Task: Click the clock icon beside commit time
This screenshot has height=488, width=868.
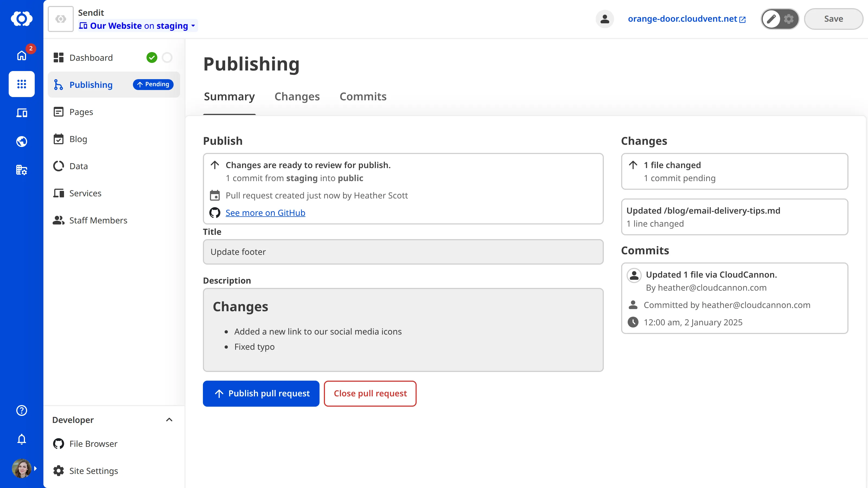Action: [x=633, y=322]
